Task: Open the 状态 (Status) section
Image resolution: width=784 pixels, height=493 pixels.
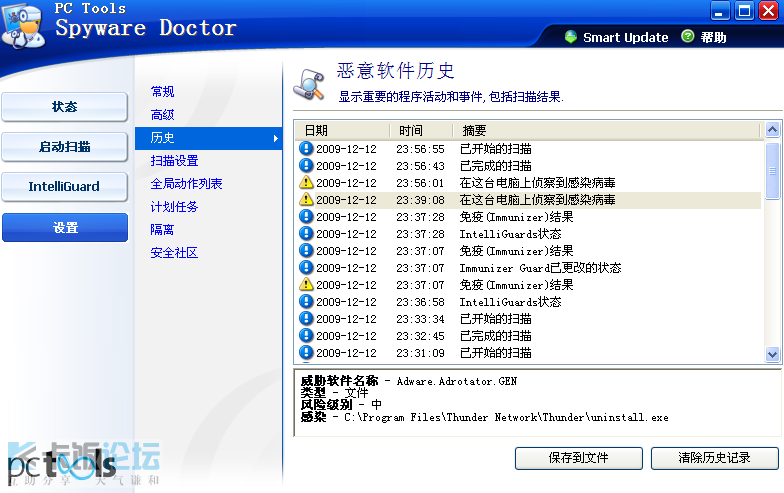Action: point(64,106)
